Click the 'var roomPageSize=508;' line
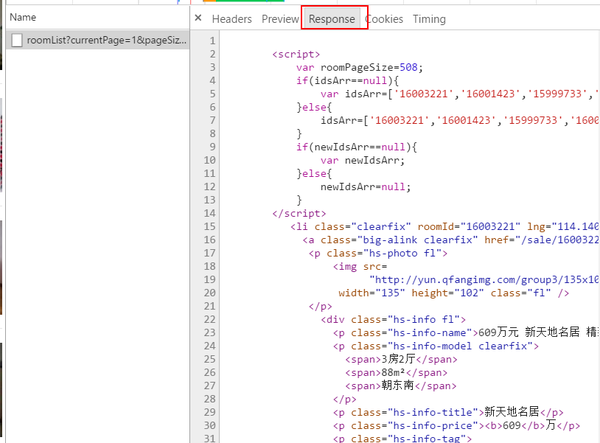The height and width of the screenshot is (443, 600). 360,67
